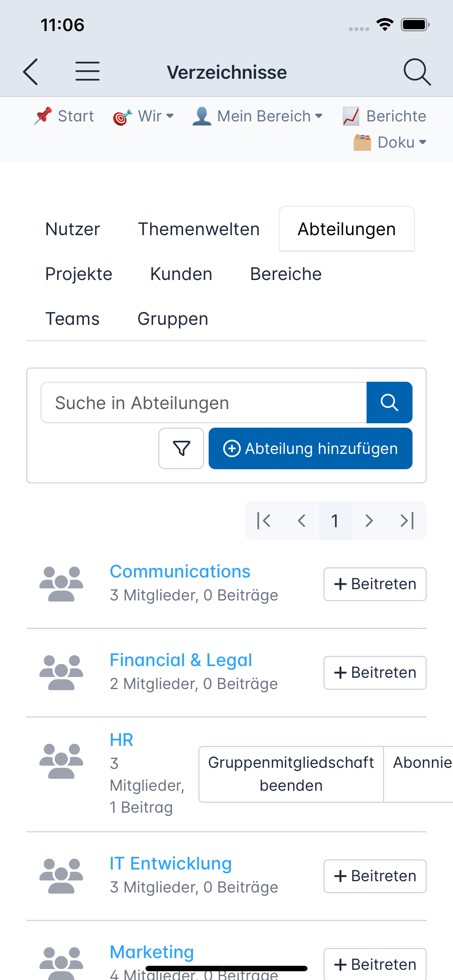Focus the Suche in Abteilungen field

click(204, 402)
